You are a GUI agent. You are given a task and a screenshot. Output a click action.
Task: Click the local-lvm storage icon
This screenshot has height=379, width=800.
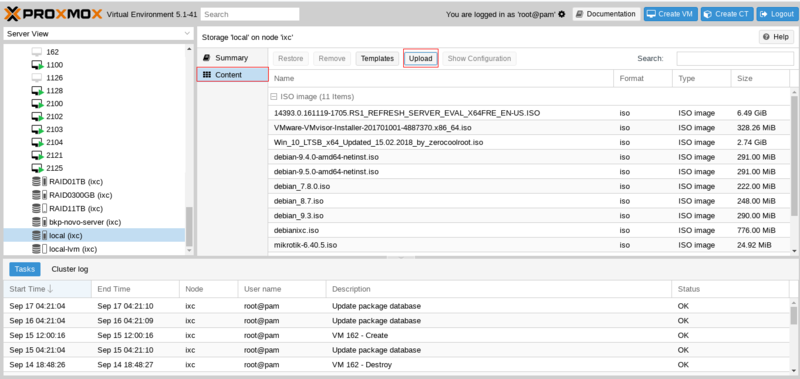(39, 249)
